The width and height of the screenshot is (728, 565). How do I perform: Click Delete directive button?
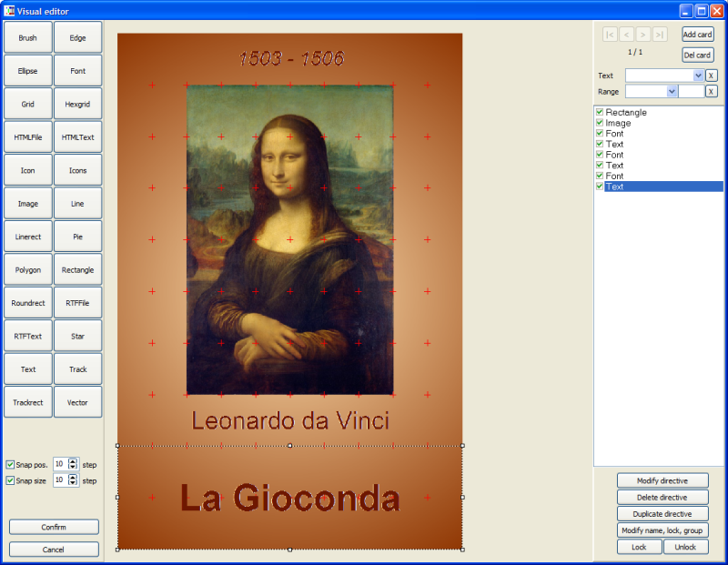click(662, 498)
